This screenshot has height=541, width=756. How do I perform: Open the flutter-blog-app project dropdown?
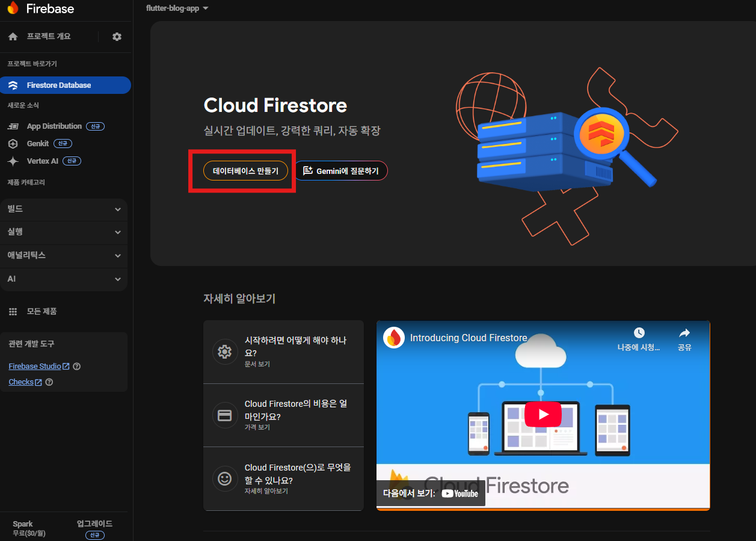[x=177, y=8]
